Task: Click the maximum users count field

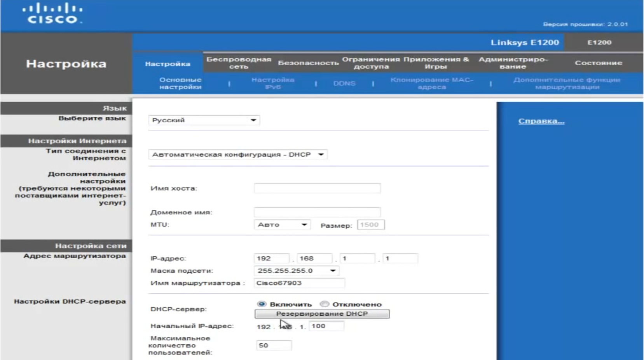Action: 274,345
